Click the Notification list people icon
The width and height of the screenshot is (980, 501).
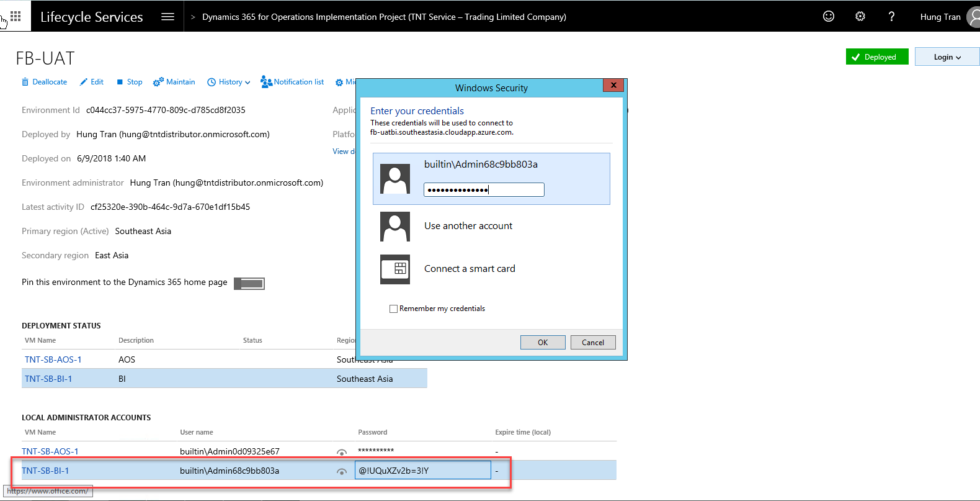click(266, 82)
